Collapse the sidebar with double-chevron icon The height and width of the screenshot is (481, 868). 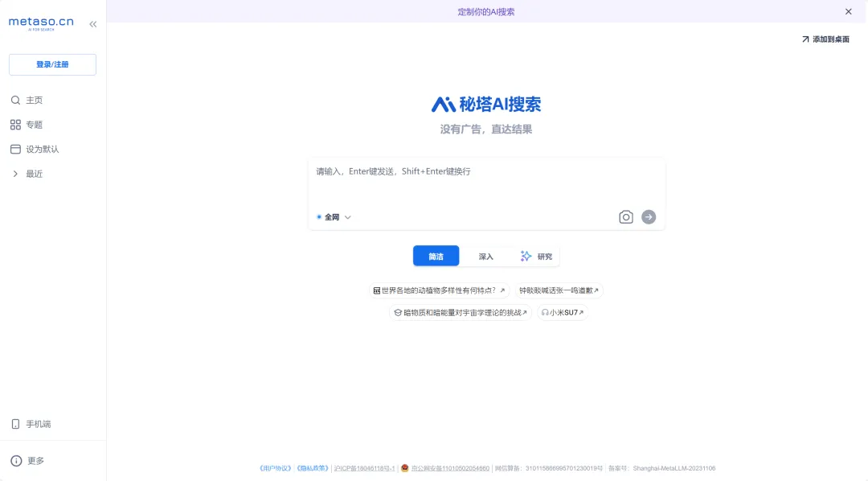(x=92, y=23)
